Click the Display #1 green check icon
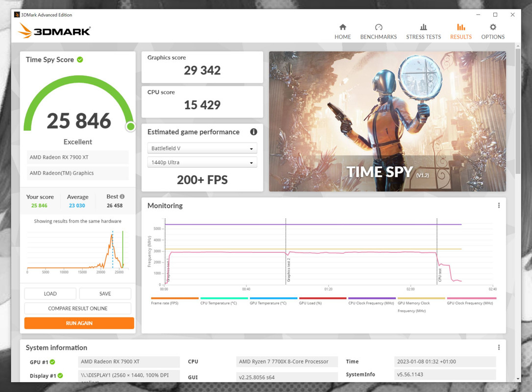 coord(60,375)
